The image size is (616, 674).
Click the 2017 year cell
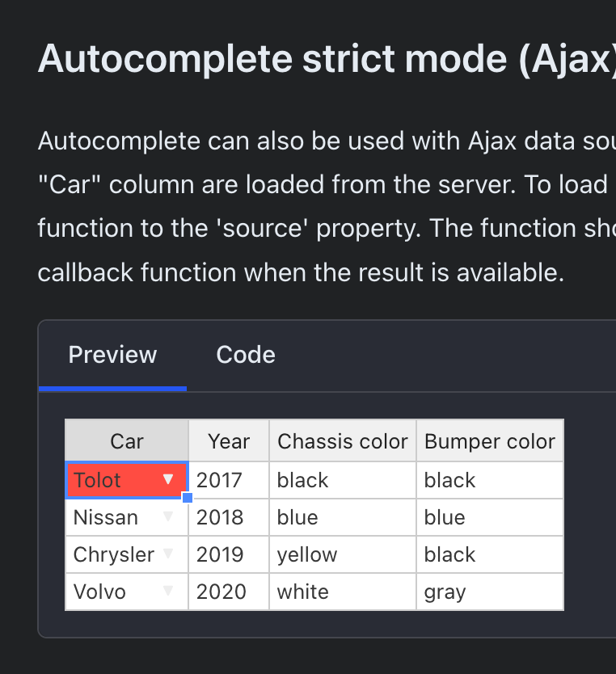pos(228,480)
